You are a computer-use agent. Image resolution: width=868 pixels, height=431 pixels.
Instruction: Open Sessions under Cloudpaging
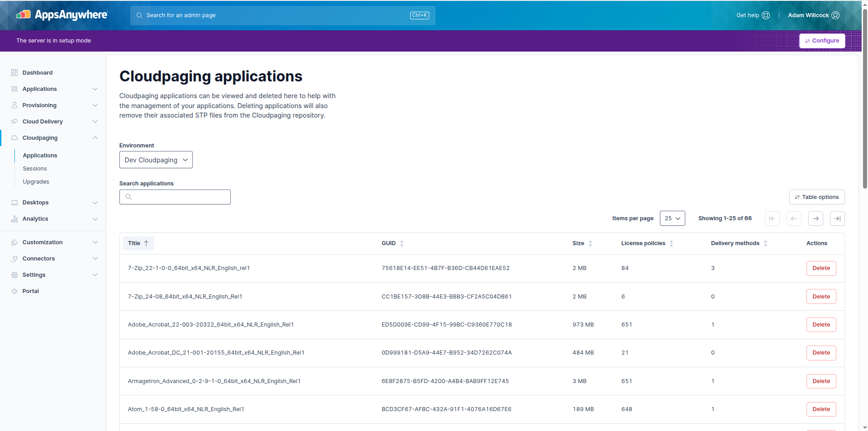pyautogui.click(x=35, y=169)
